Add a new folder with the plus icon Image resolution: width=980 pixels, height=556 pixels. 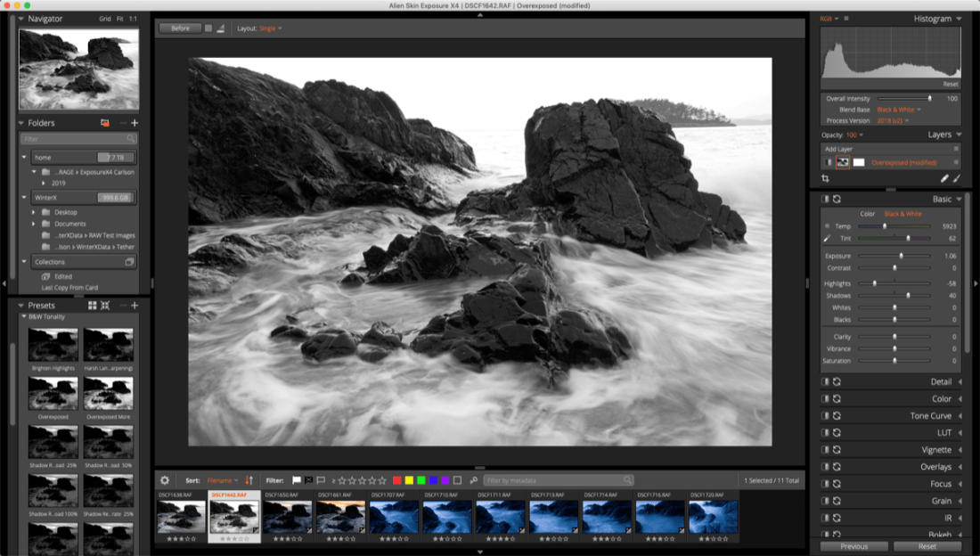(135, 123)
